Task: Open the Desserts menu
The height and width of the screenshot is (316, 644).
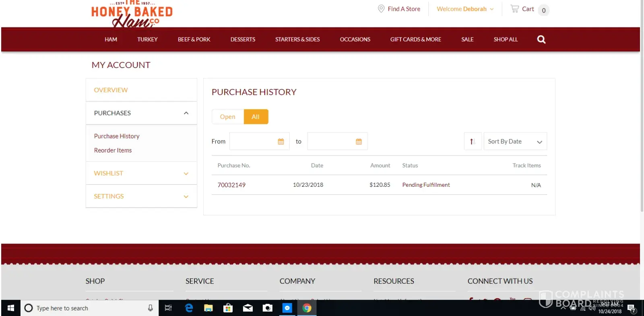Action: pyautogui.click(x=243, y=39)
